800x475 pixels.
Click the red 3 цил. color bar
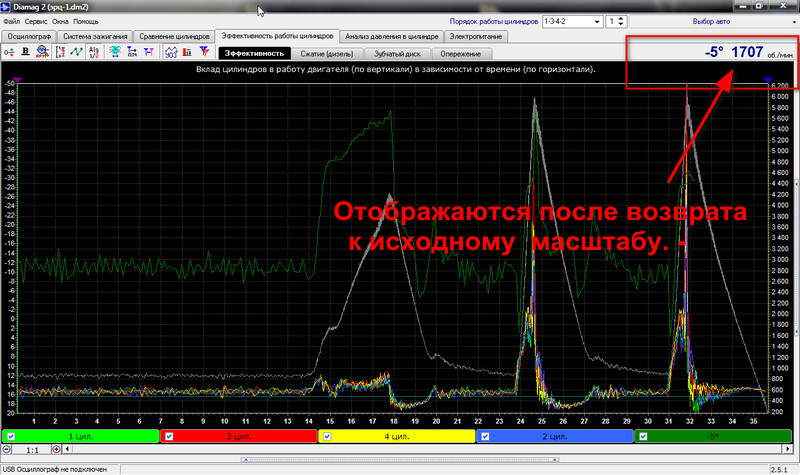[x=239, y=436]
